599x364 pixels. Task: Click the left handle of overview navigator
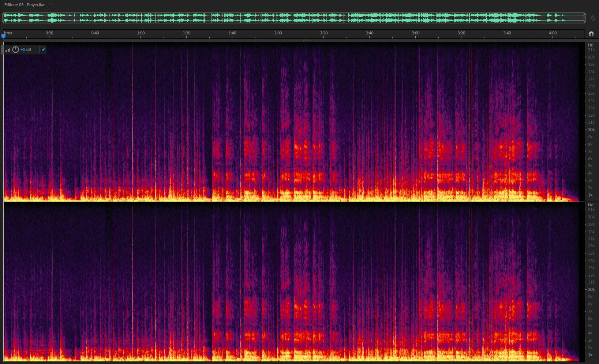[x=3, y=18]
